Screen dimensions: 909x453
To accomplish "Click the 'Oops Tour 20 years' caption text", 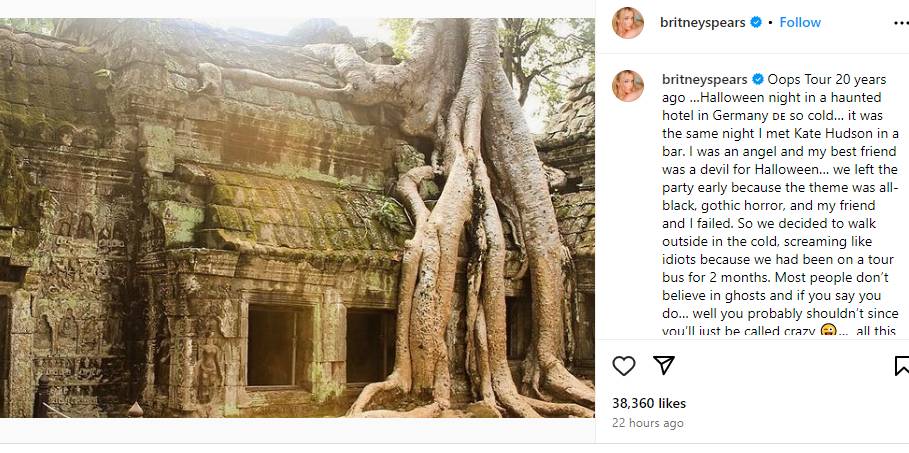I will coord(831,79).
